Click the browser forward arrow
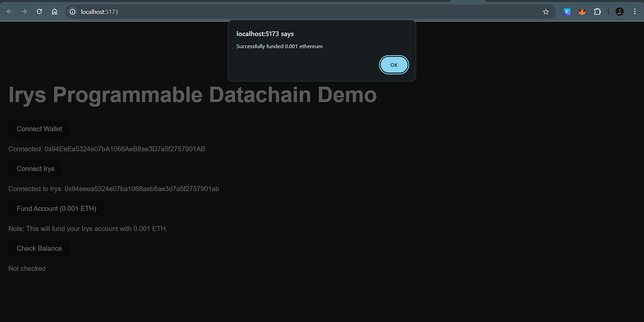The height and width of the screenshot is (322, 644). pyautogui.click(x=24, y=11)
